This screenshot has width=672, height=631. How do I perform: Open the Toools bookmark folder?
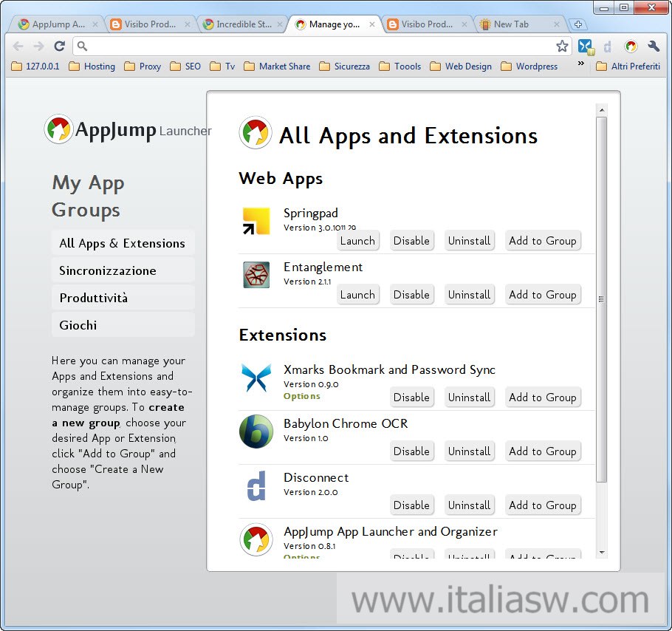[x=400, y=66]
